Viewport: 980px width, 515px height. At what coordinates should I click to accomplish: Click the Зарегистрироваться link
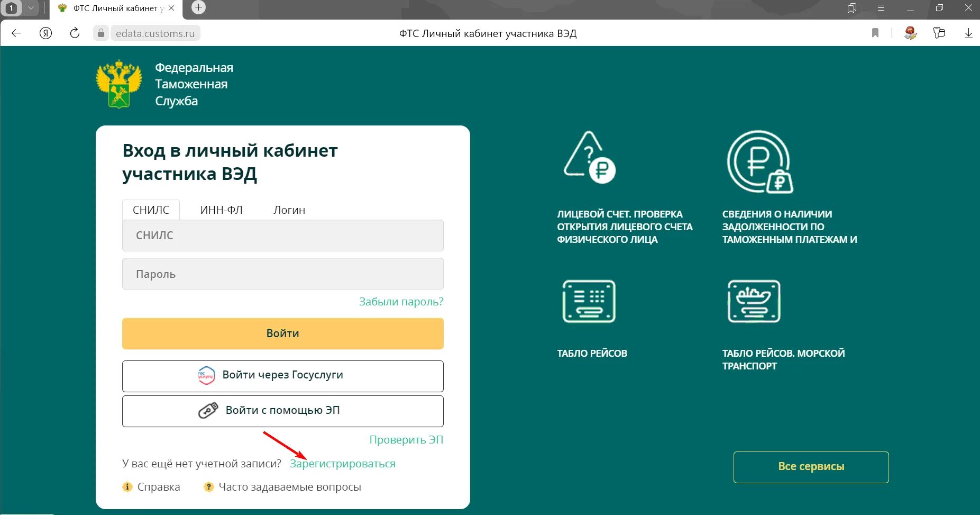click(x=343, y=464)
